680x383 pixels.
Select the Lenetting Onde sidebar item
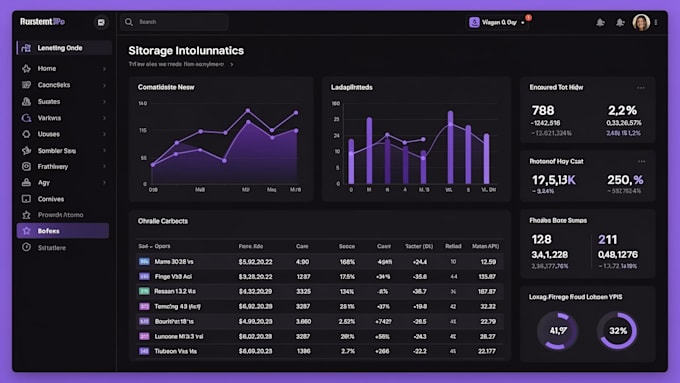click(64, 48)
